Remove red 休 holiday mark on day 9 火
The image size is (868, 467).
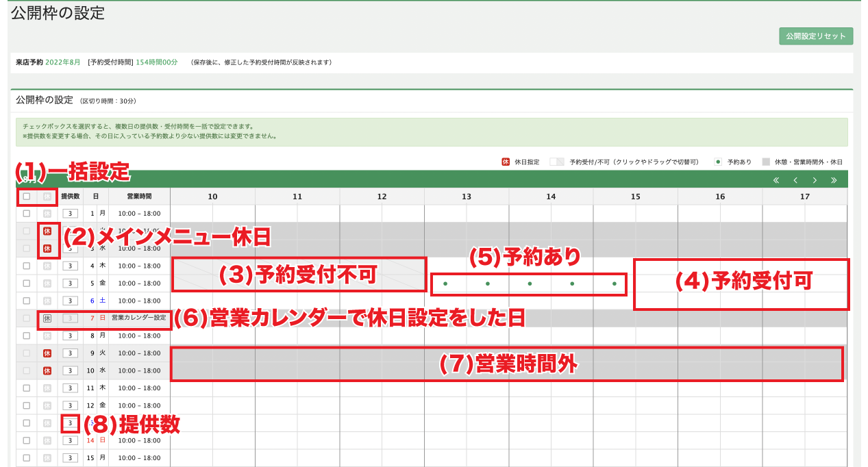pyautogui.click(x=47, y=353)
